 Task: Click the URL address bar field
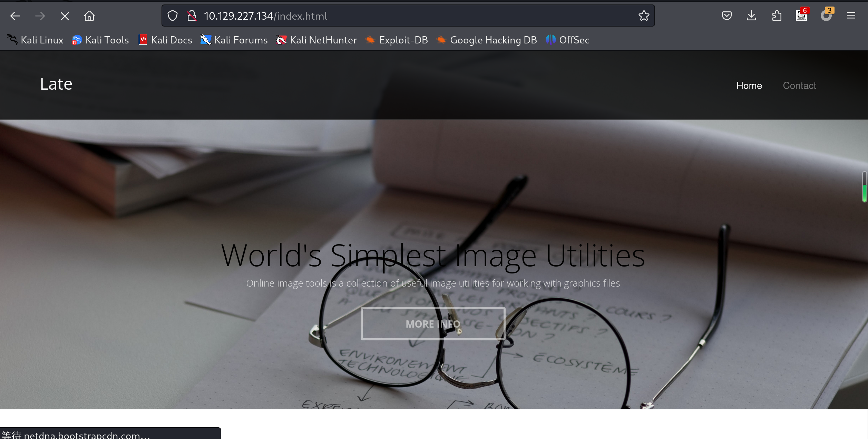point(414,16)
